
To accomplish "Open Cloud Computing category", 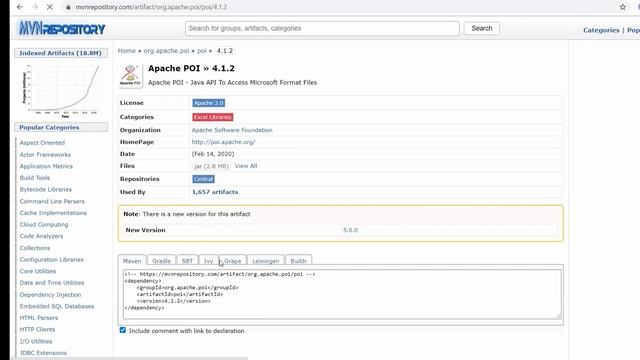I will (x=44, y=224).
